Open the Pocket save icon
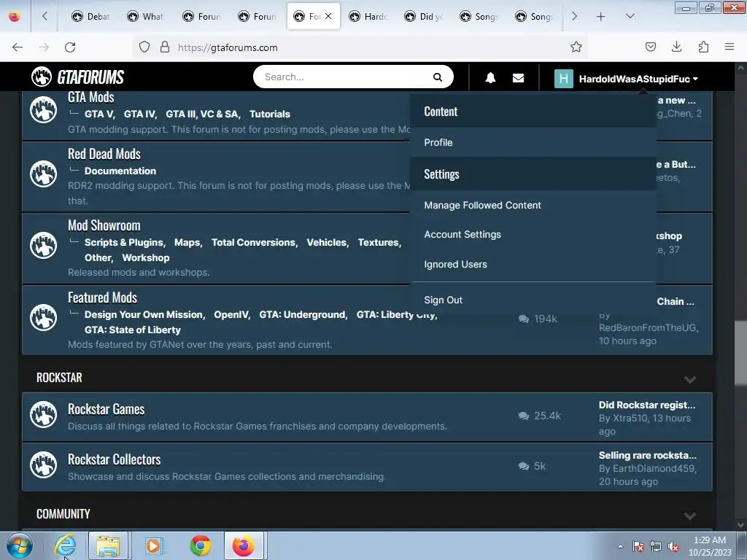Viewport: 747px width, 560px height. pyautogui.click(x=650, y=47)
